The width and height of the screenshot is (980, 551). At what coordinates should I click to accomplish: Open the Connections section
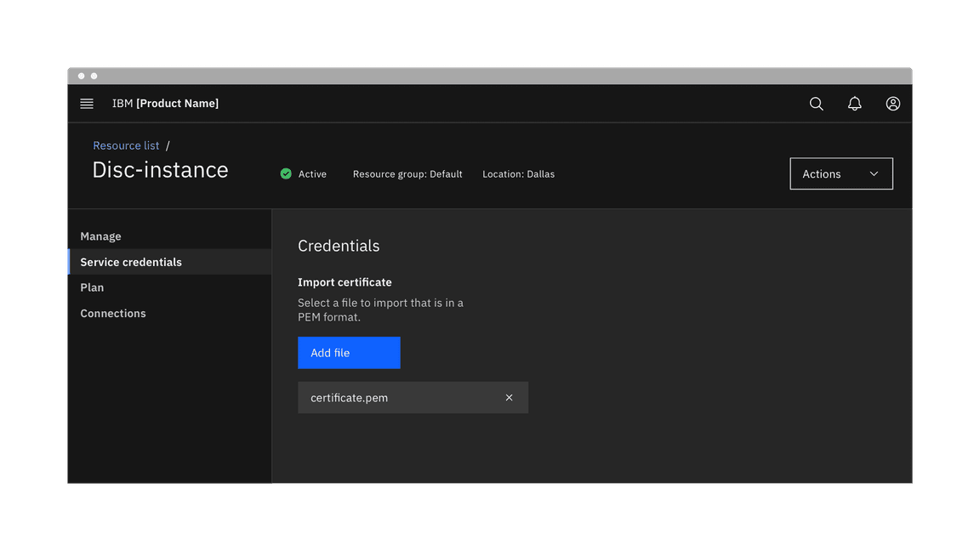pyautogui.click(x=112, y=313)
